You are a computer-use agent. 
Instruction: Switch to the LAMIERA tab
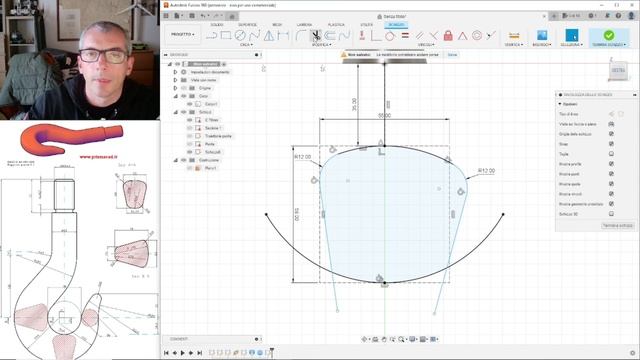(x=304, y=25)
